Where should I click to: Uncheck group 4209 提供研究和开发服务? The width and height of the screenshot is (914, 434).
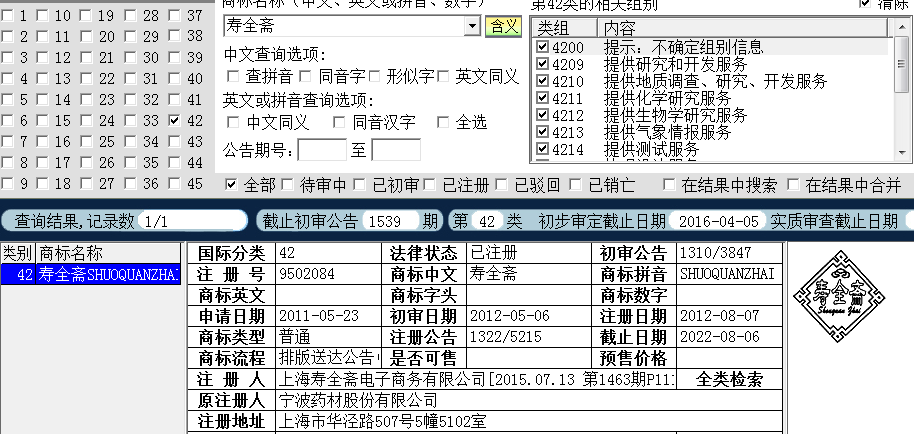pos(543,63)
